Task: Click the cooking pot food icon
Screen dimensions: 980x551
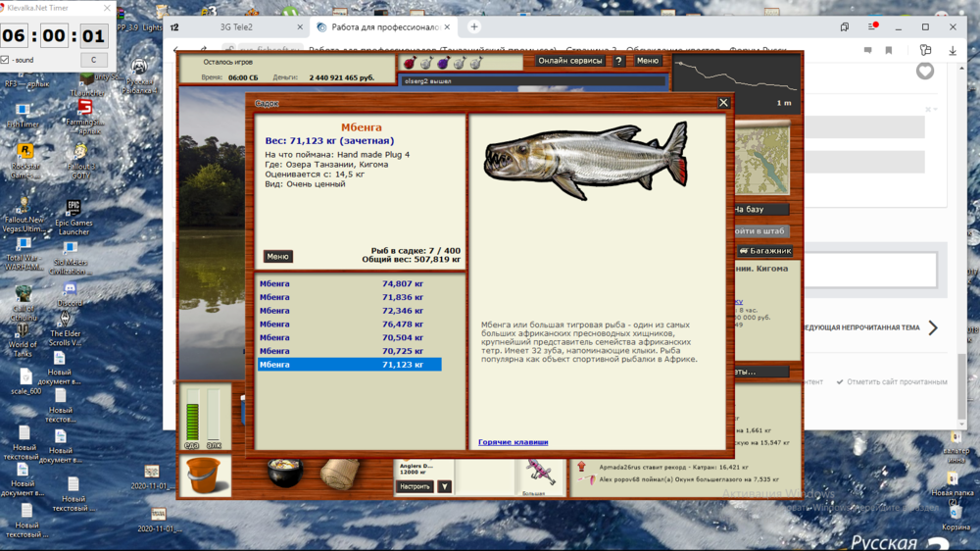Action: [285, 473]
